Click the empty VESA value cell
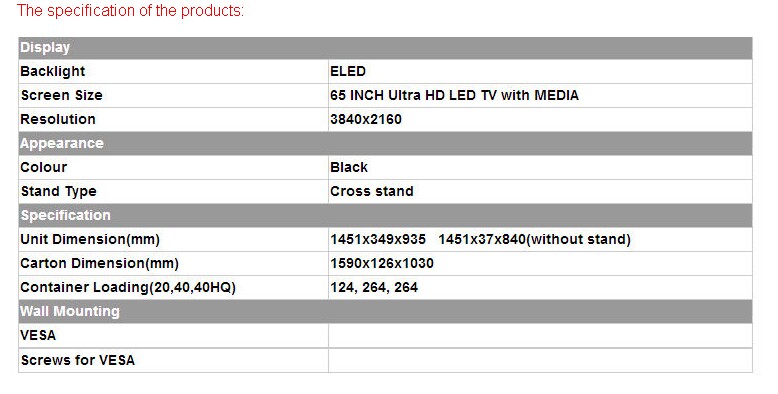This screenshot has width=778, height=394. [x=540, y=335]
